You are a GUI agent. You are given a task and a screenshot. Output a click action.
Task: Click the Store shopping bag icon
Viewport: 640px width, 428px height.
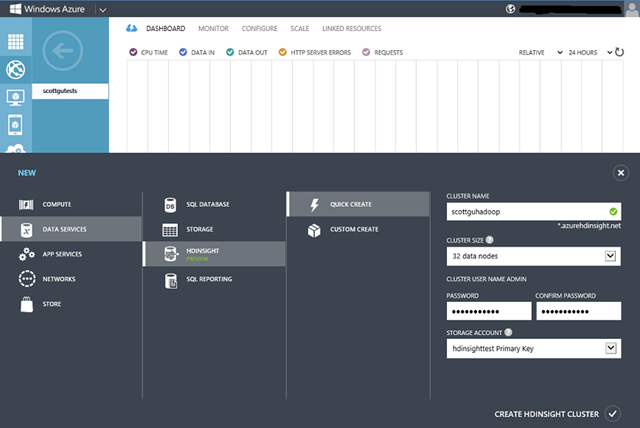[27, 304]
